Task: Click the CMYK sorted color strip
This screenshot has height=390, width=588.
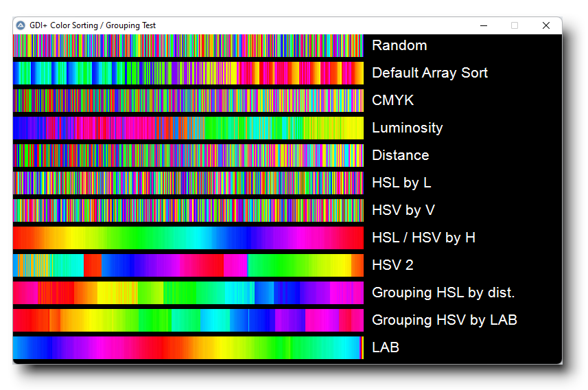Action: pyautogui.click(x=188, y=100)
